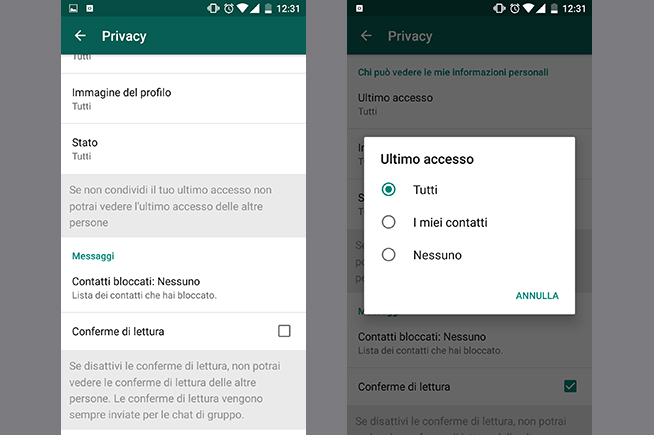Click the ANNULLA button
The height and width of the screenshot is (435, 654).
[537, 296]
